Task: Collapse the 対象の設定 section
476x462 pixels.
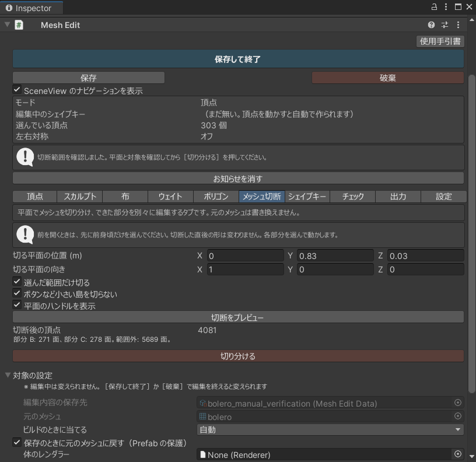Action: pyautogui.click(x=8, y=375)
